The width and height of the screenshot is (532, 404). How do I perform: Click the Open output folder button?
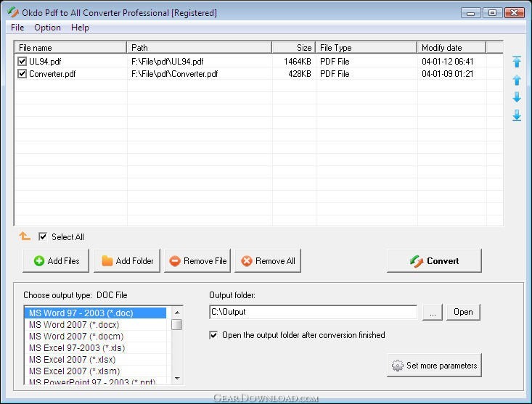(463, 312)
